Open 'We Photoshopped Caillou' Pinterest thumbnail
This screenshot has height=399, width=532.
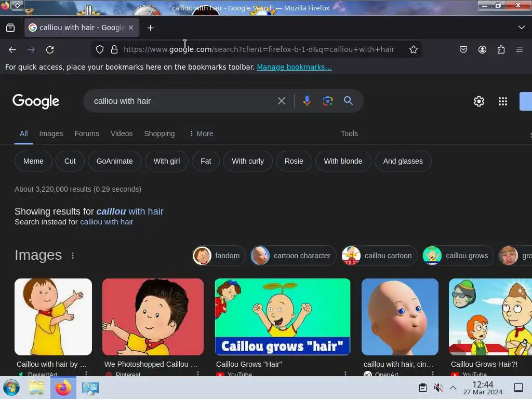coord(153,317)
